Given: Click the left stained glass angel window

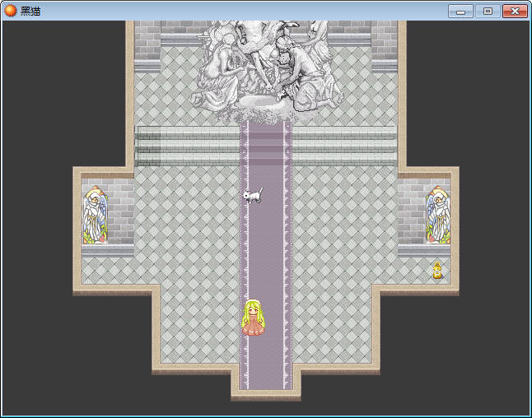Looking at the screenshot, I should [x=95, y=216].
